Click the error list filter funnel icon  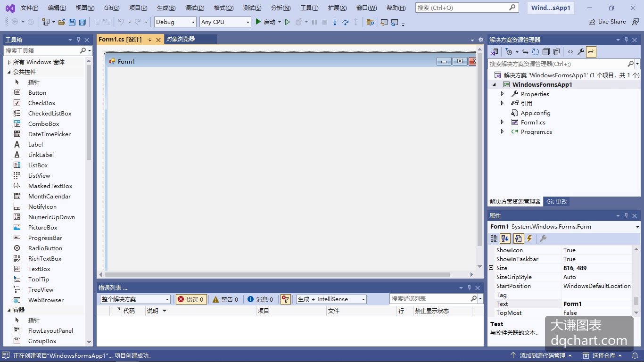285,299
